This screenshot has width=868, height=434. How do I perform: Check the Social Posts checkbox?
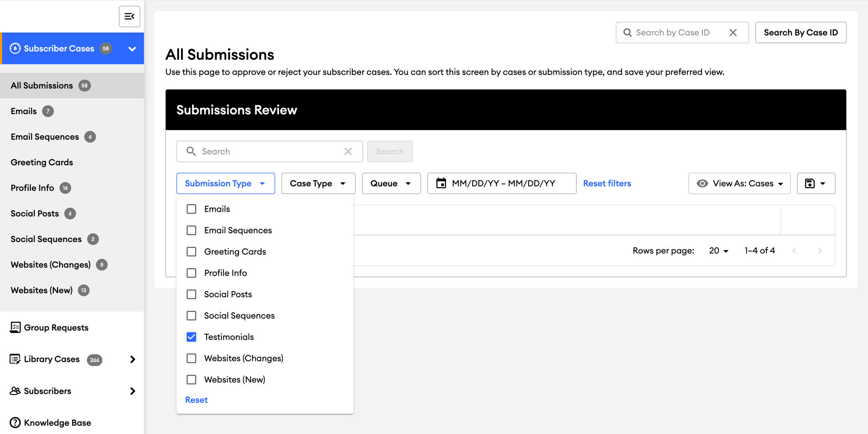point(191,294)
